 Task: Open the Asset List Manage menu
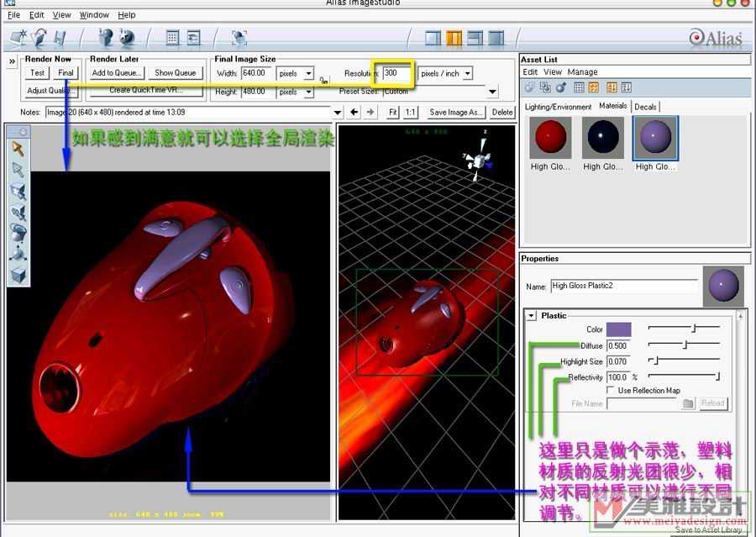(x=582, y=72)
